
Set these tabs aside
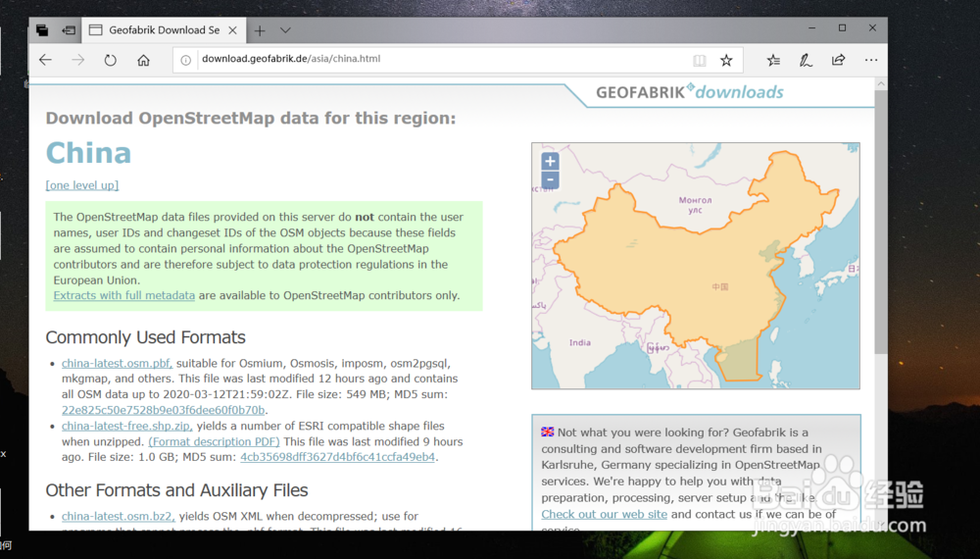(x=69, y=30)
